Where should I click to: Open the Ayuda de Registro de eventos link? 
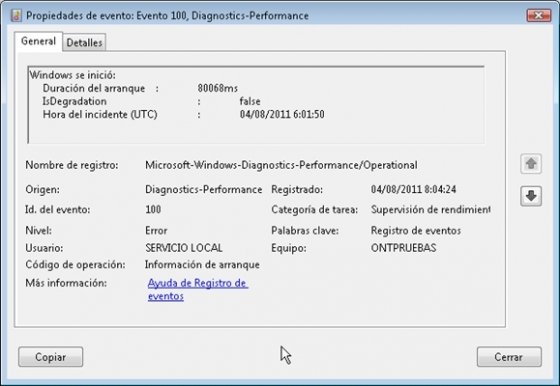pyautogui.click(x=198, y=290)
